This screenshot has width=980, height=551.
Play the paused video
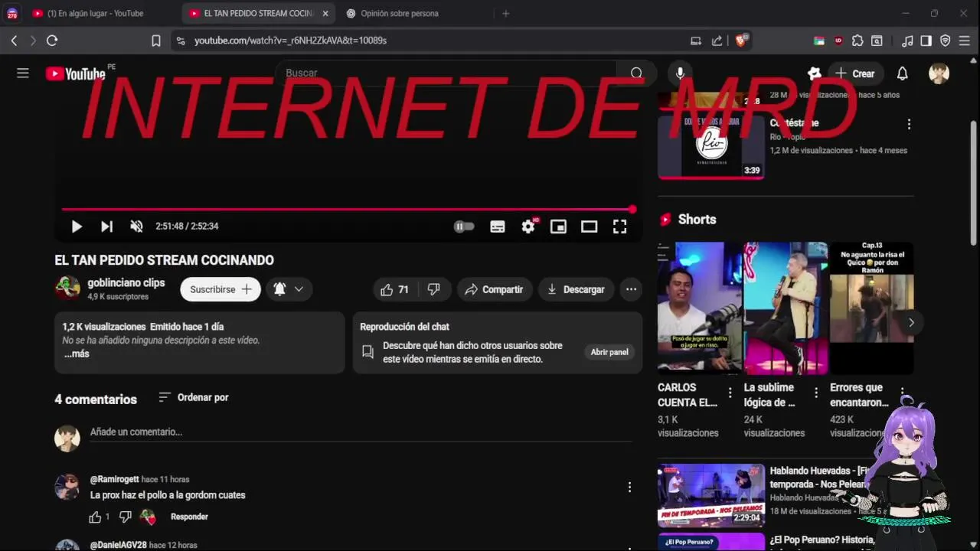tap(77, 227)
